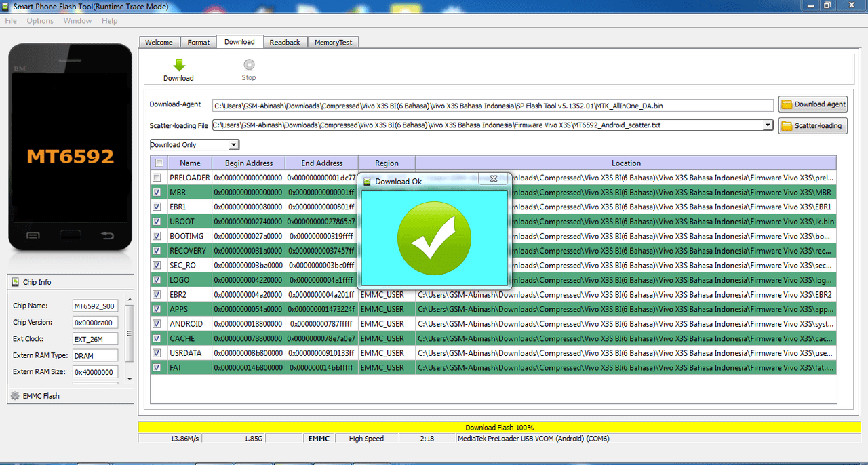Viewport: 868px width, 465px height.
Task: Click the Chip Name field MT6592_S00
Action: (x=95, y=306)
